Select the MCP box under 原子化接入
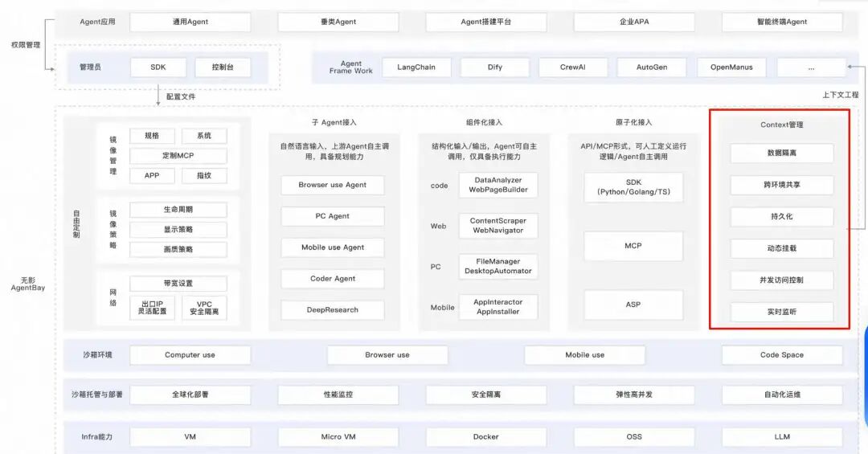868x454 pixels. 633,246
